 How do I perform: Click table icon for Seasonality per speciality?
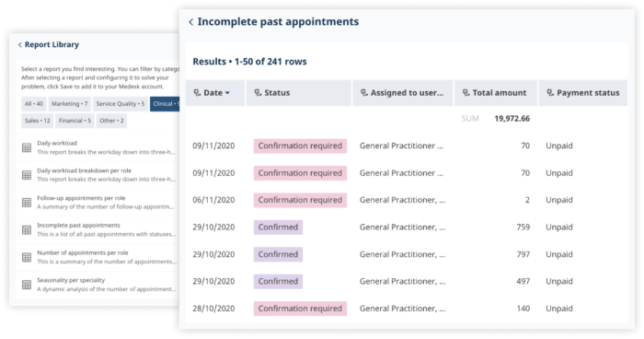point(27,285)
